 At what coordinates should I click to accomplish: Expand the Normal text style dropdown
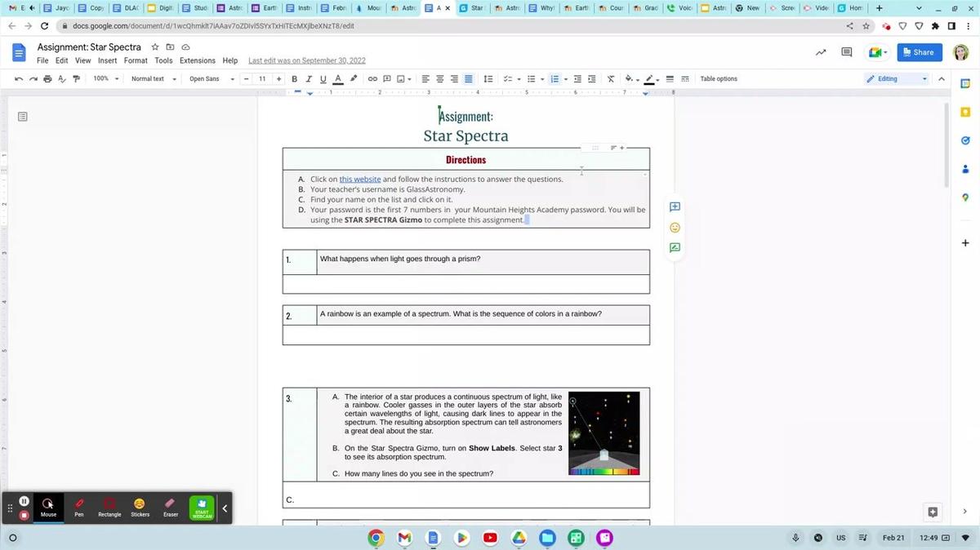point(154,79)
